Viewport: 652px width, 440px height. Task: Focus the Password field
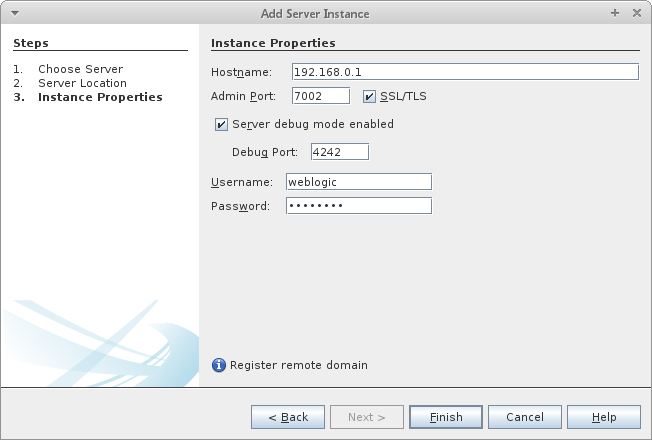(358, 206)
